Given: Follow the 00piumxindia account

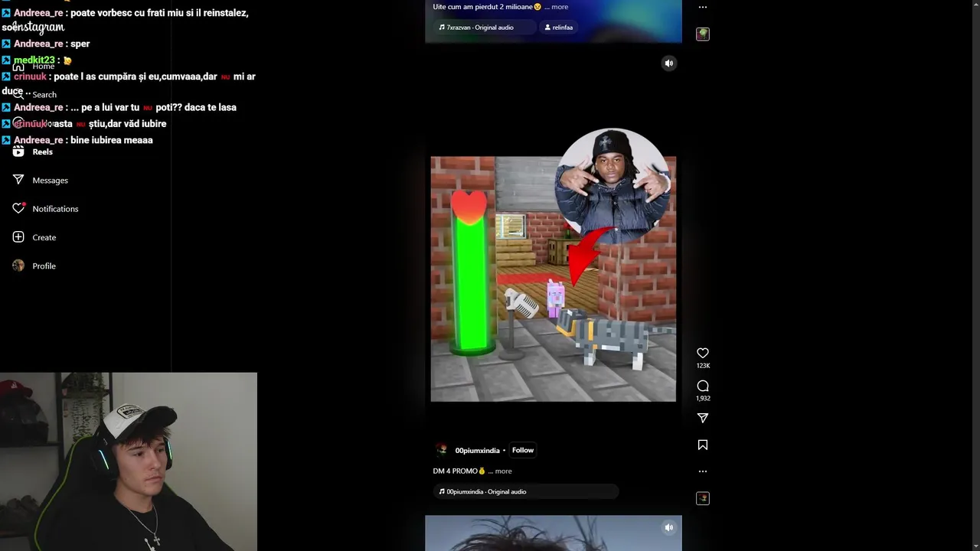Looking at the screenshot, I should (523, 450).
